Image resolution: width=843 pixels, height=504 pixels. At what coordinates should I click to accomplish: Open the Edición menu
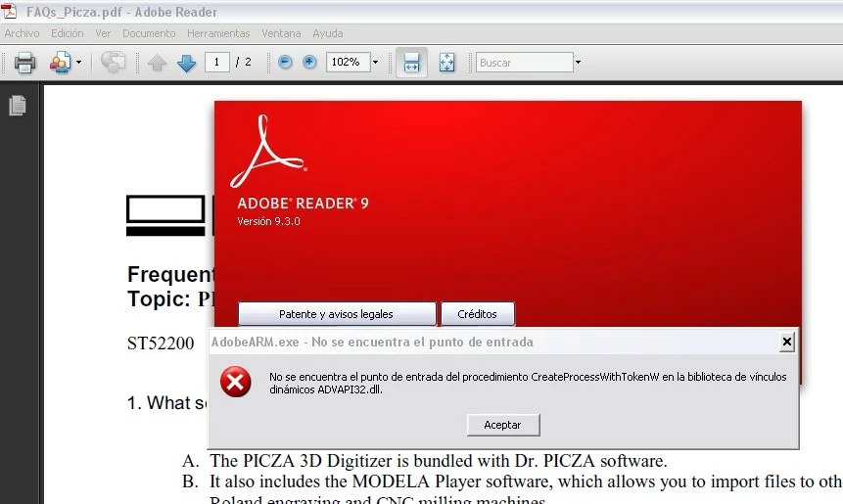pos(68,33)
